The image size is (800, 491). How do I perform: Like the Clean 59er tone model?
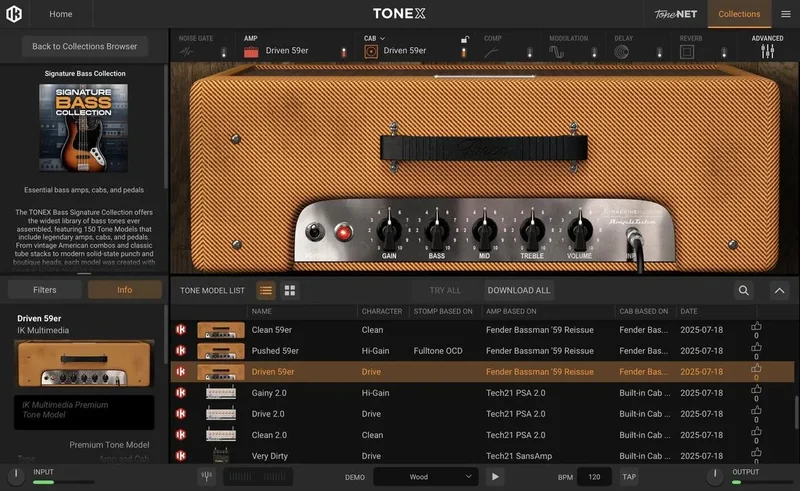click(756, 326)
